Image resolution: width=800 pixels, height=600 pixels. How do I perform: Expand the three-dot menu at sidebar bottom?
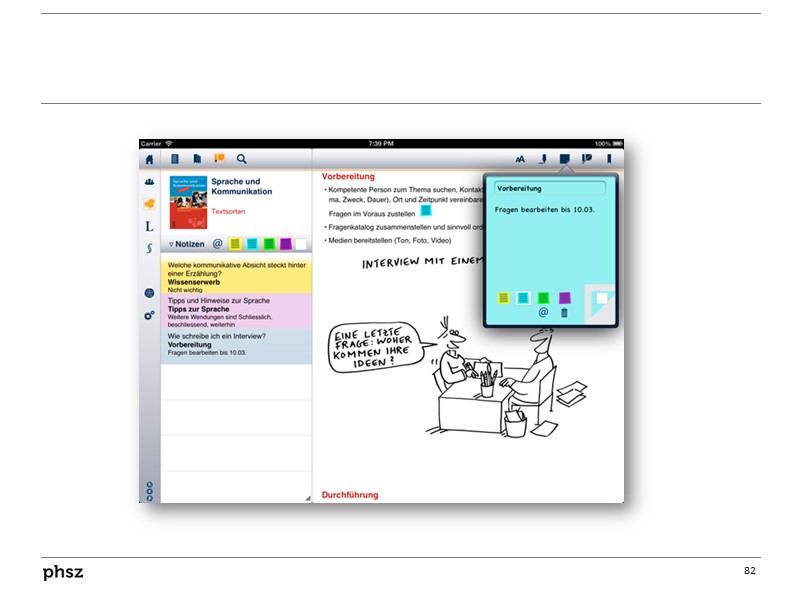pyautogui.click(x=149, y=491)
